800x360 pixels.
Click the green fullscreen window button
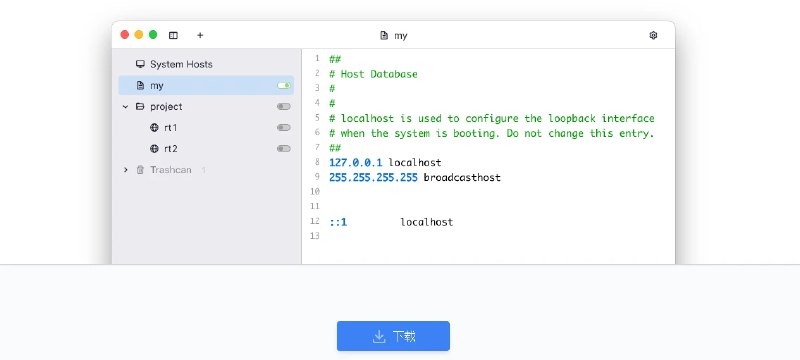click(x=153, y=35)
